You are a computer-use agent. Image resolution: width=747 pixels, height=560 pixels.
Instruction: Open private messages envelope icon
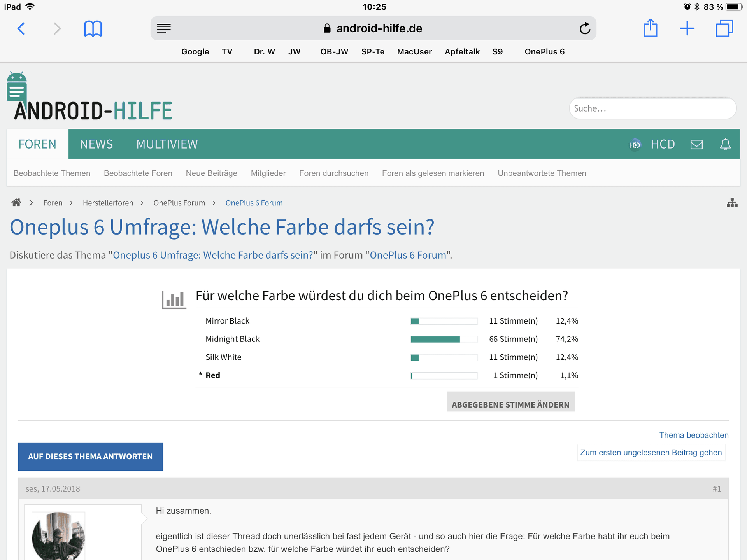[696, 144]
